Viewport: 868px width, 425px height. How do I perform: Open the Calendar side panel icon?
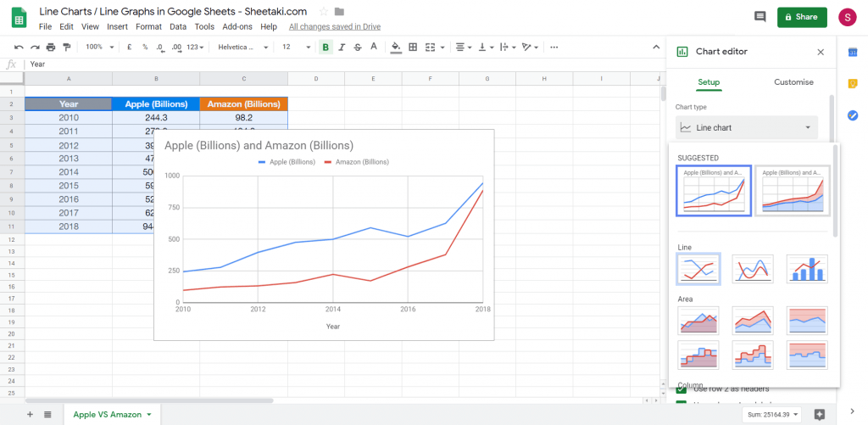[853, 52]
